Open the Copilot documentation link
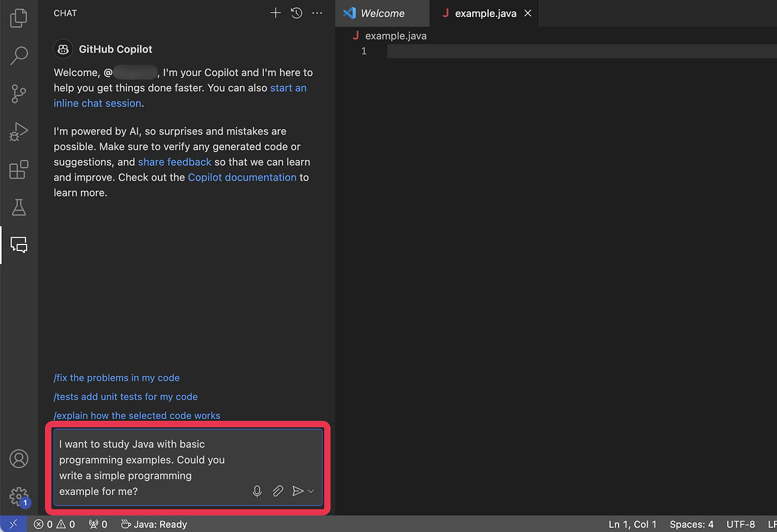This screenshot has height=532, width=777. pos(242,177)
